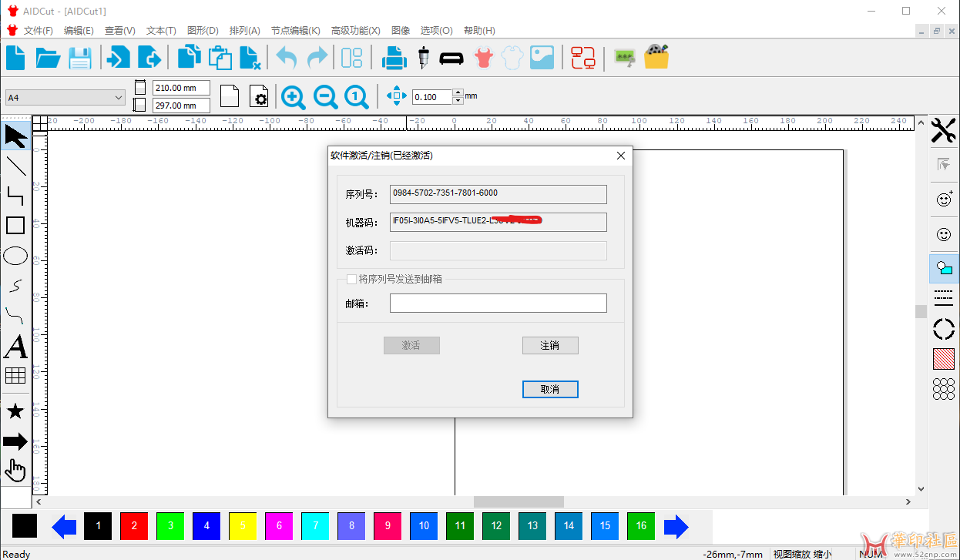This screenshot has width=960, height=560.
Task: Click the 注销 button in the dialog
Action: [550, 345]
